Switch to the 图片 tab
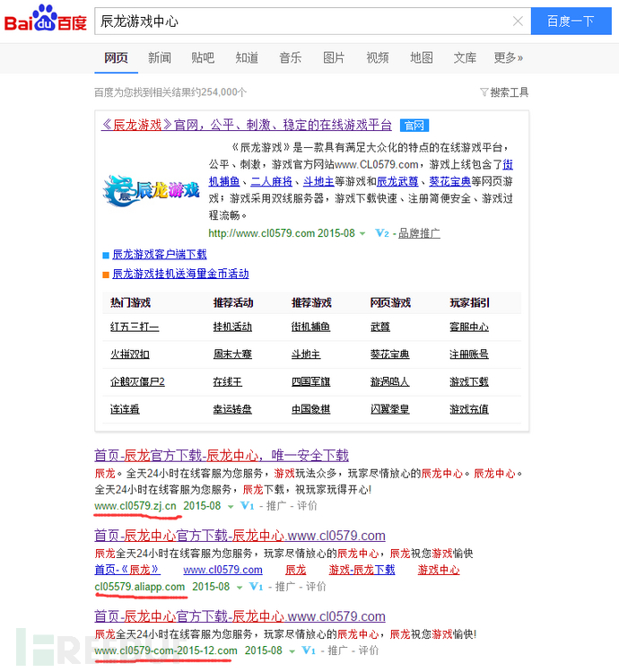This screenshot has height=672, width=619. (x=334, y=57)
